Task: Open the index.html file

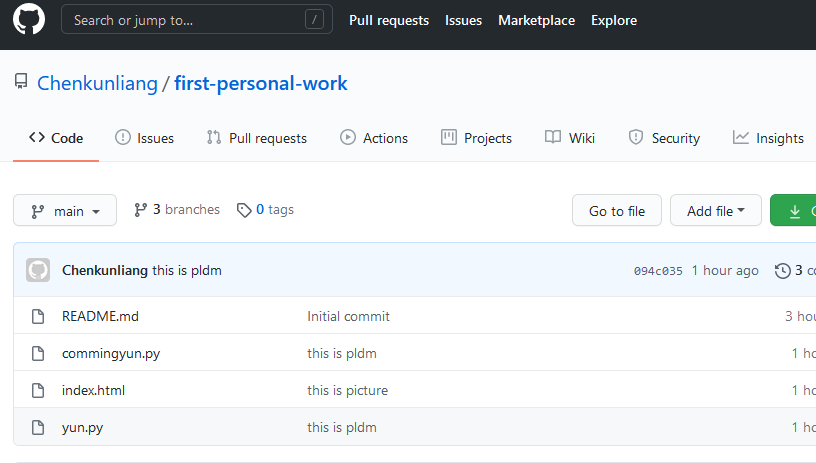Action: click(93, 390)
